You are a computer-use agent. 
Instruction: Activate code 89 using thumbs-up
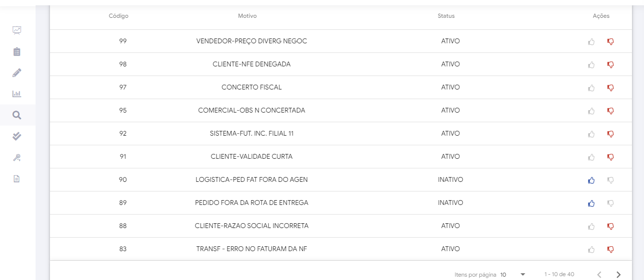coord(591,204)
